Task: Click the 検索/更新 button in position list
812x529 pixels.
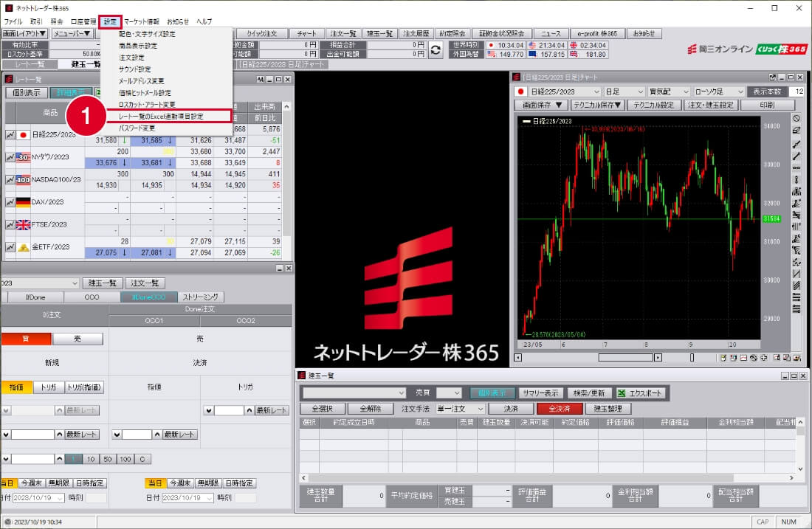Action: click(x=589, y=393)
